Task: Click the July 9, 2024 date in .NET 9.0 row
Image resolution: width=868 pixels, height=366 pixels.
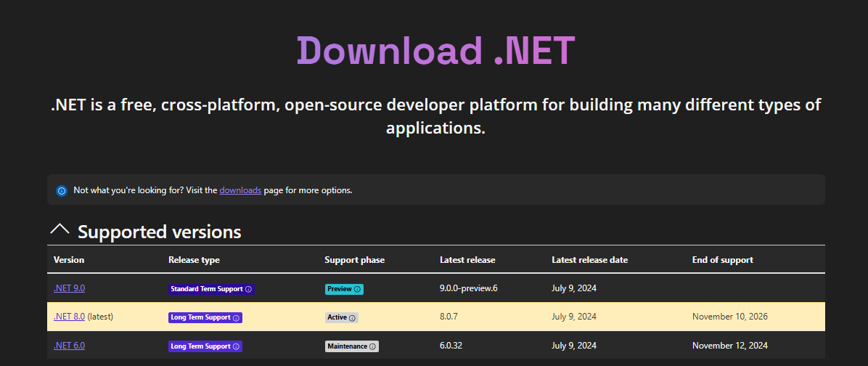Action: (x=574, y=288)
